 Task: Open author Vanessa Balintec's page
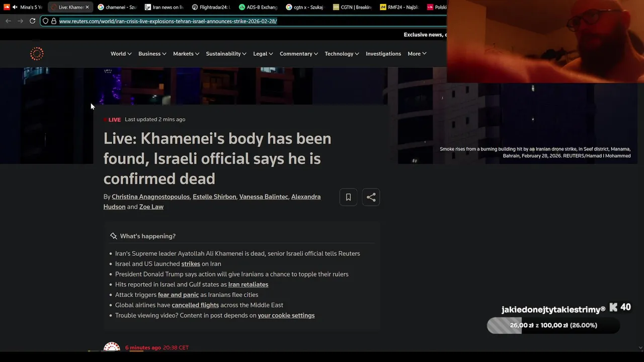tap(264, 197)
